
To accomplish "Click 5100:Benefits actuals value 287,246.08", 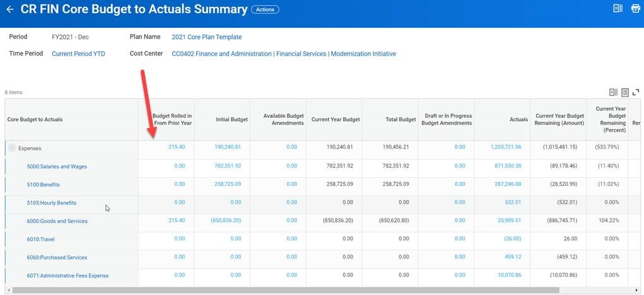I will [x=508, y=184].
